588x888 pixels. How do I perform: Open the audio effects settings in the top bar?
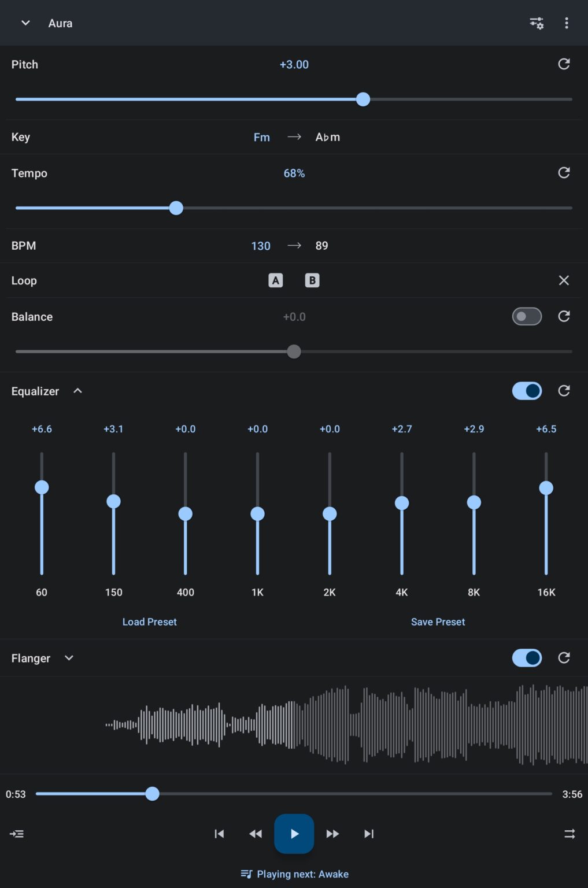[535, 23]
